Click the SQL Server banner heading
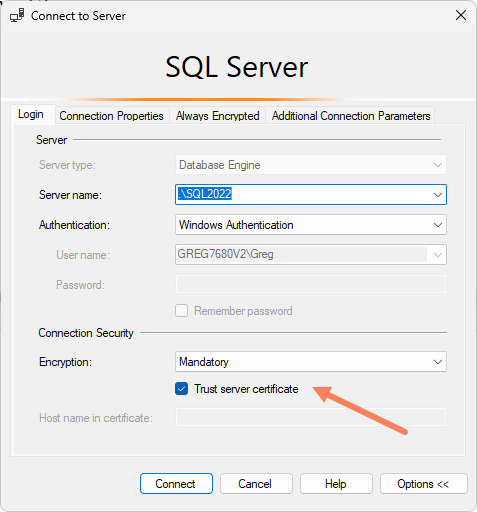477x512 pixels. coord(237,67)
